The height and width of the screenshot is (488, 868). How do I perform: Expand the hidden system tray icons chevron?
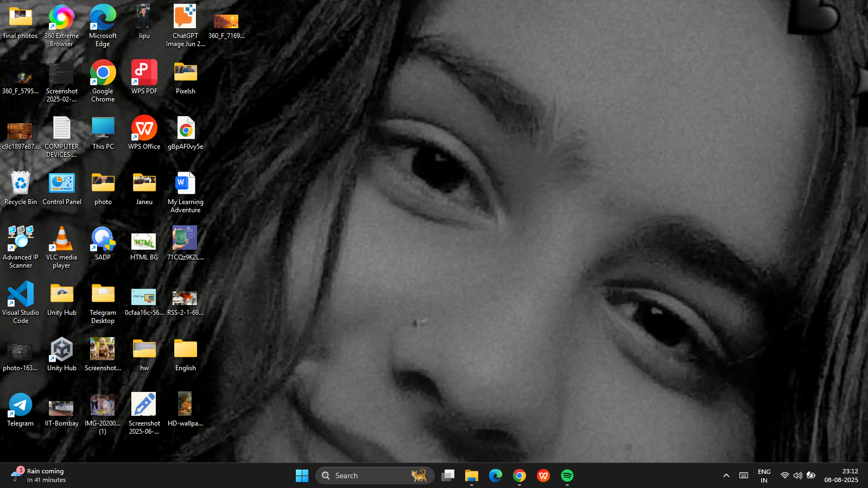[726, 476]
